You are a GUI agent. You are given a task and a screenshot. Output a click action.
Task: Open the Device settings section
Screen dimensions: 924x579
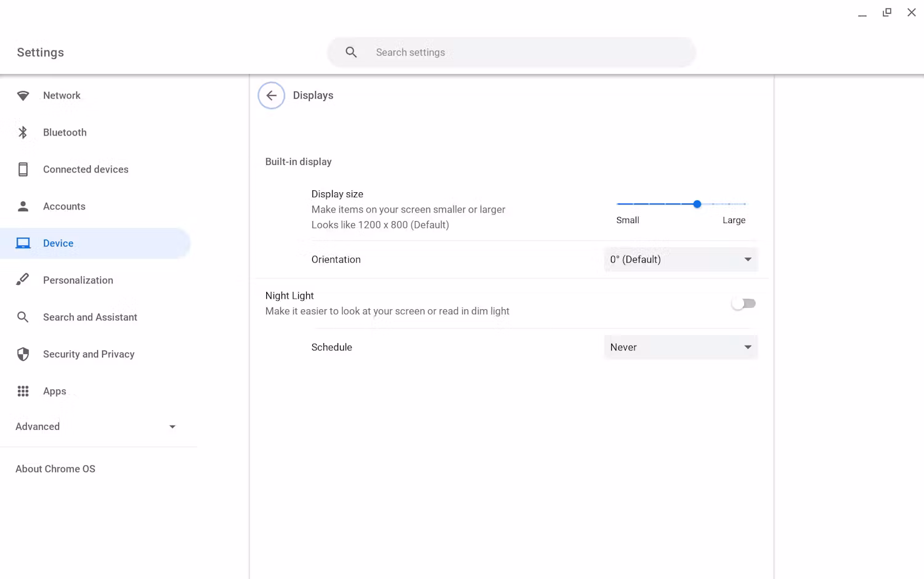click(58, 243)
